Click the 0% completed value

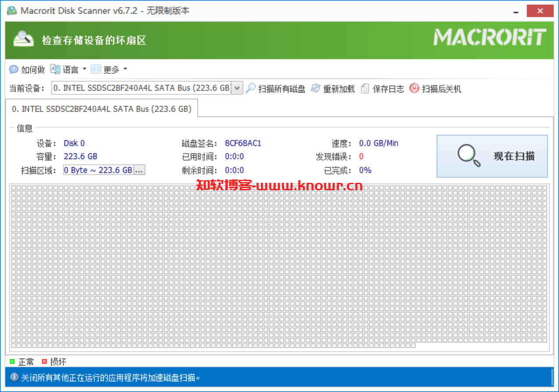coord(365,170)
